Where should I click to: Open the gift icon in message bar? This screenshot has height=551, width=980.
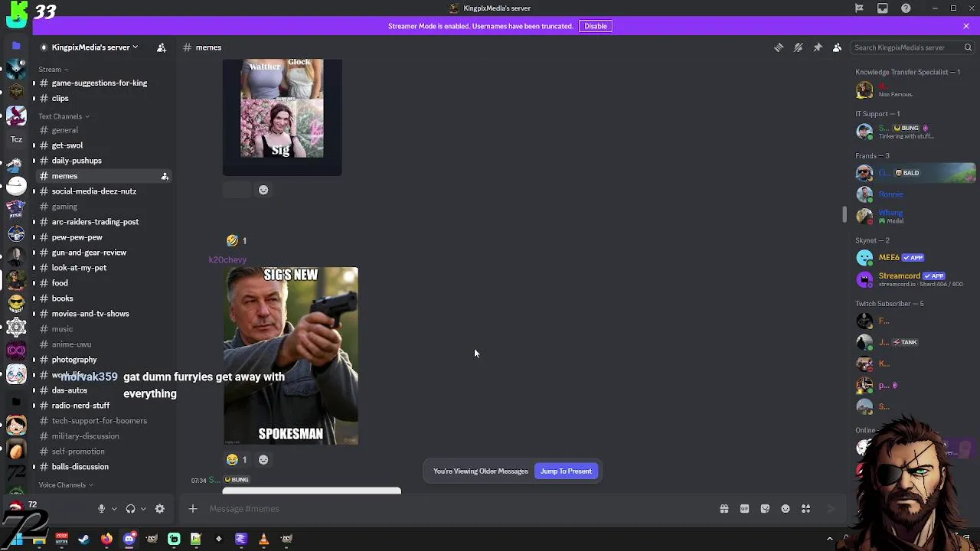click(724, 509)
